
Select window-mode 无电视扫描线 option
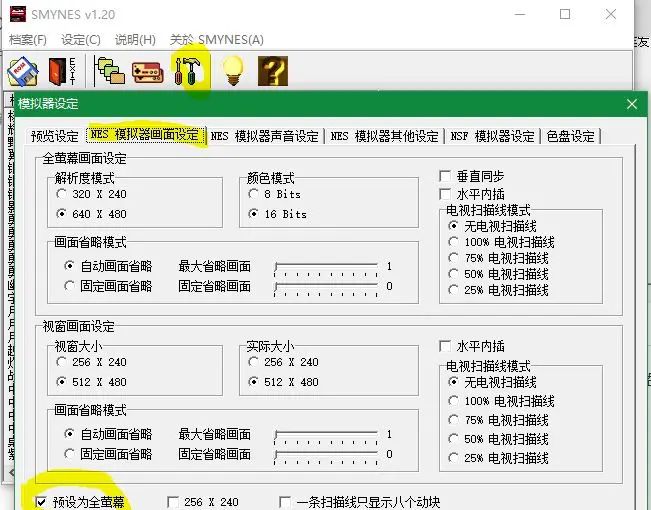[x=492, y=382]
